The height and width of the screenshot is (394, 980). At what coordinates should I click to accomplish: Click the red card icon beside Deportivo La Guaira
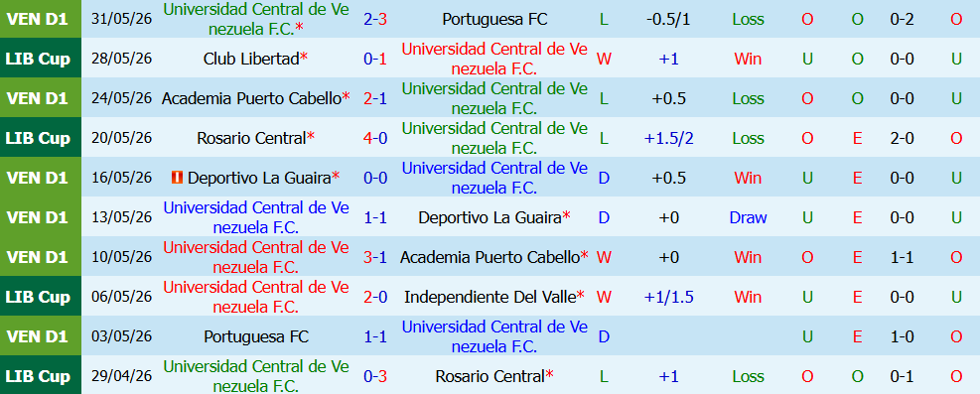pyautogui.click(x=177, y=178)
